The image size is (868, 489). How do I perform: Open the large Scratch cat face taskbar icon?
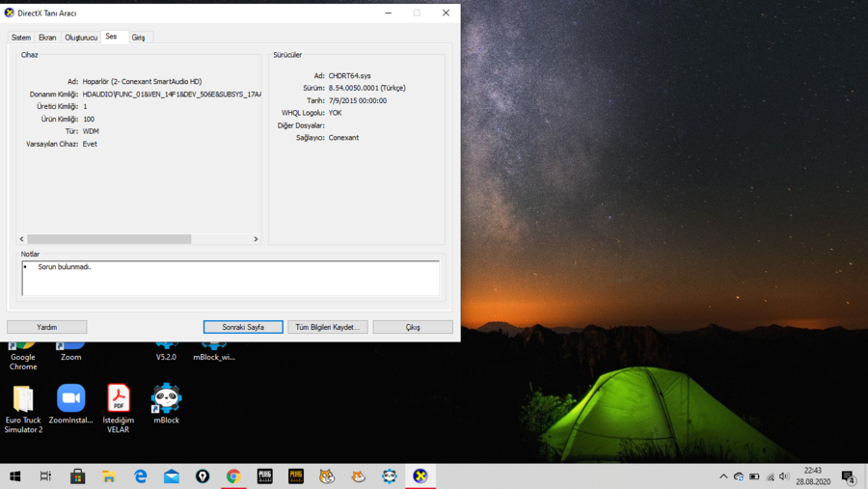click(x=327, y=476)
